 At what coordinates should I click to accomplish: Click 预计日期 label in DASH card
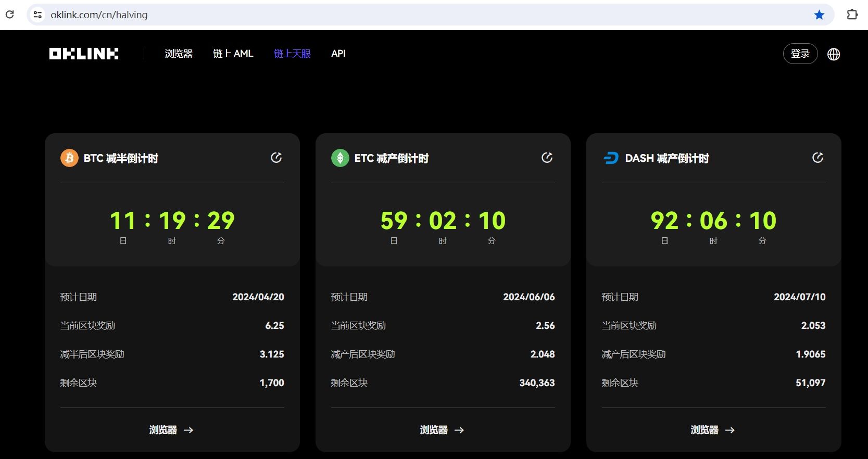(620, 297)
